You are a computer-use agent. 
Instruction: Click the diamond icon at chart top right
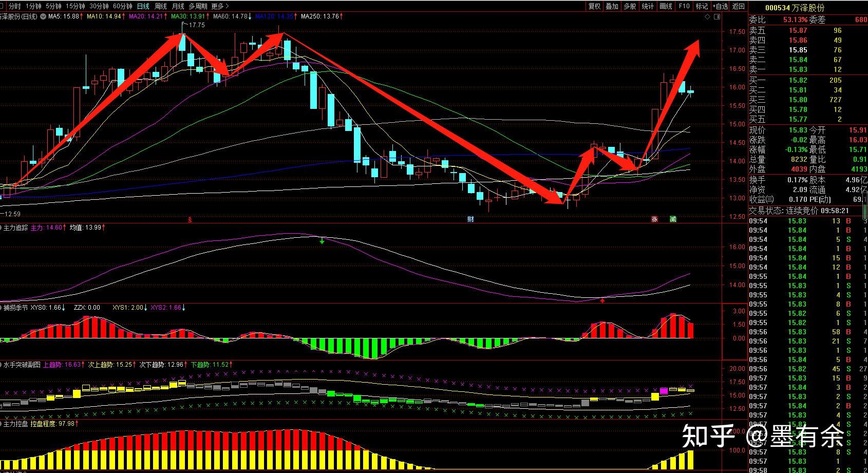(707, 17)
